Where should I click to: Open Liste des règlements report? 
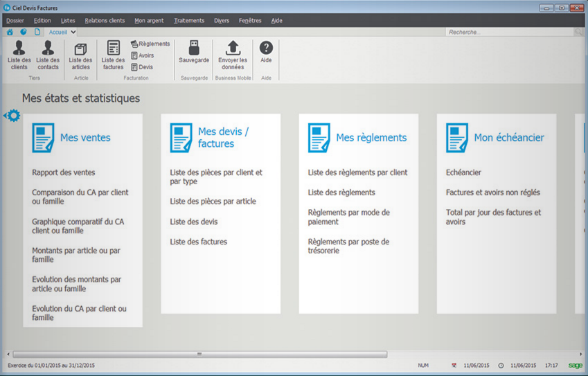(x=341, y=193)
